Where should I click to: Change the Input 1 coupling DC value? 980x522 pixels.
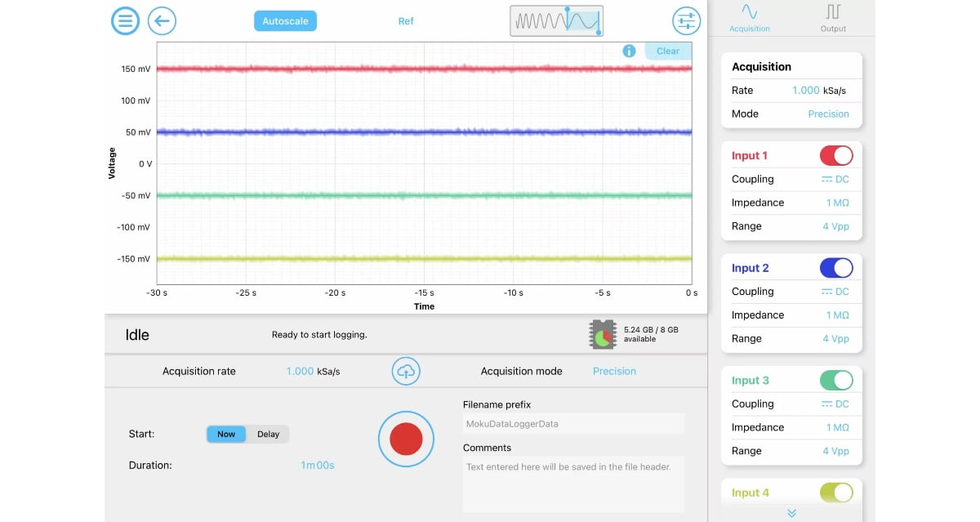pyautogui.click(x=835, y=179)
